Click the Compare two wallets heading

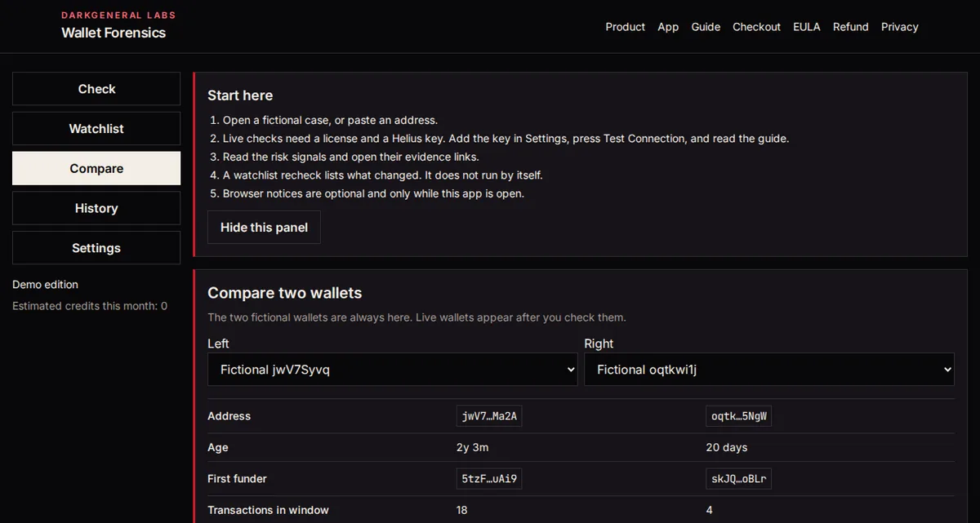coord(284,293)
